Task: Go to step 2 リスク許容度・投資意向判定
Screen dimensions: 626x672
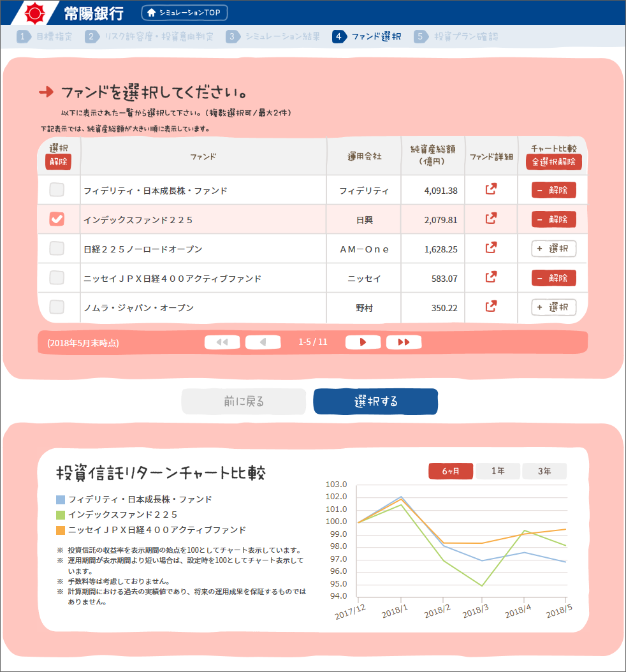Action: [x=149, y=36]
